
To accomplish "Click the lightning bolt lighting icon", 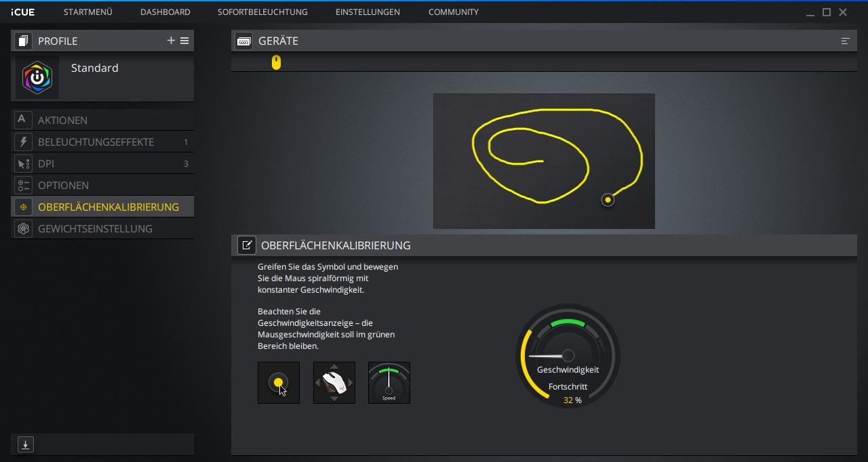I will (x=23, y=142).
